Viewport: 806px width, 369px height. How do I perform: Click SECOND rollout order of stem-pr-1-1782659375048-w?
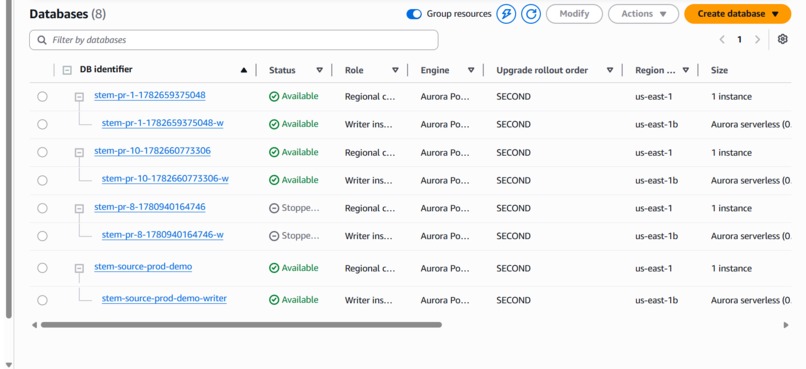[514, 124]
